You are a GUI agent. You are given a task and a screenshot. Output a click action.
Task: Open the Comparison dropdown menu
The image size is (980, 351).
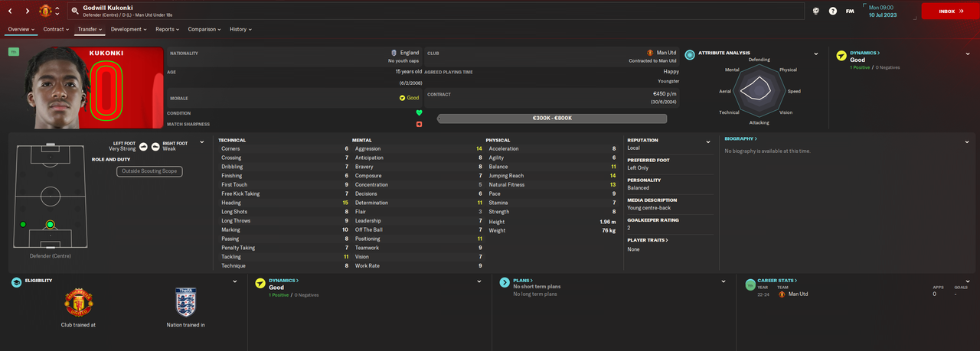click(204, 29)
